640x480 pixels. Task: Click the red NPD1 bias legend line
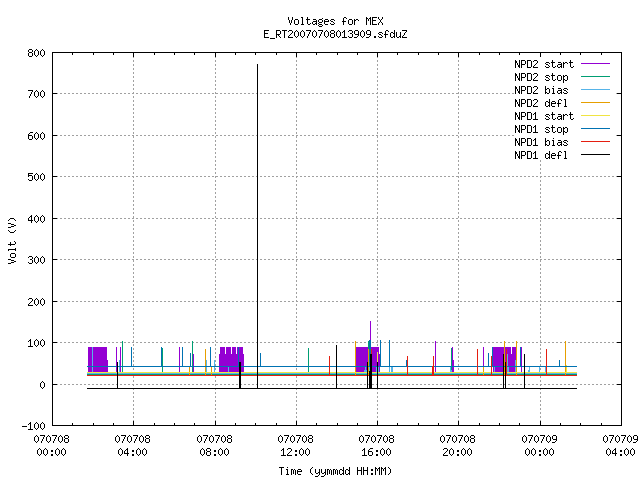coord(596,142)
